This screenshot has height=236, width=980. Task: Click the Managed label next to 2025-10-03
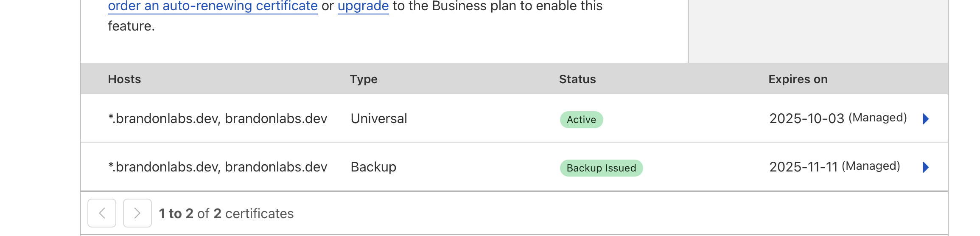878,118
